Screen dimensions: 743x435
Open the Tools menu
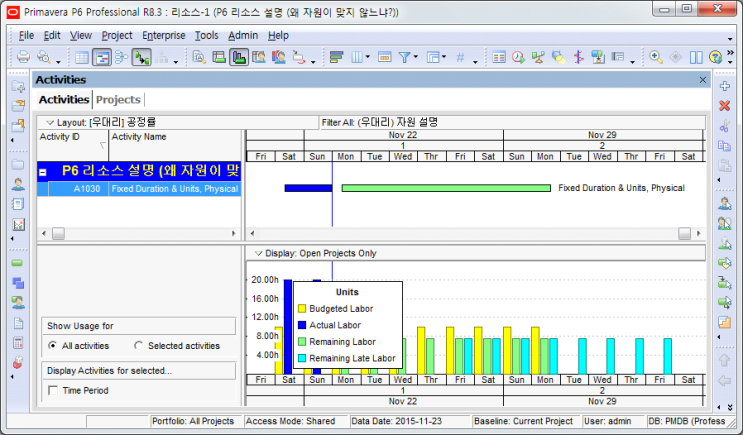(x=207, y=36)
